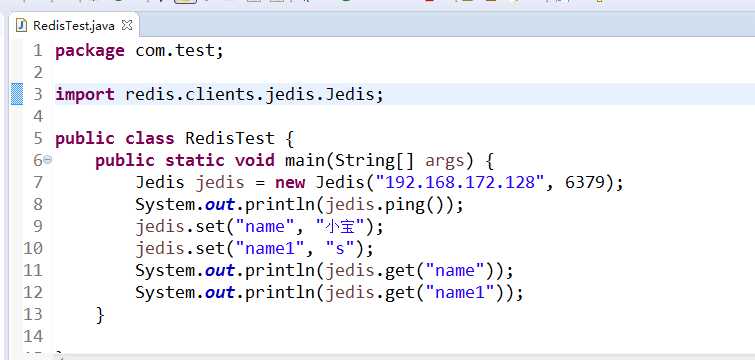Viewport: 755px width, 360px height.
Task: Click the "main" method name on line 6
Action: (305, 160)
